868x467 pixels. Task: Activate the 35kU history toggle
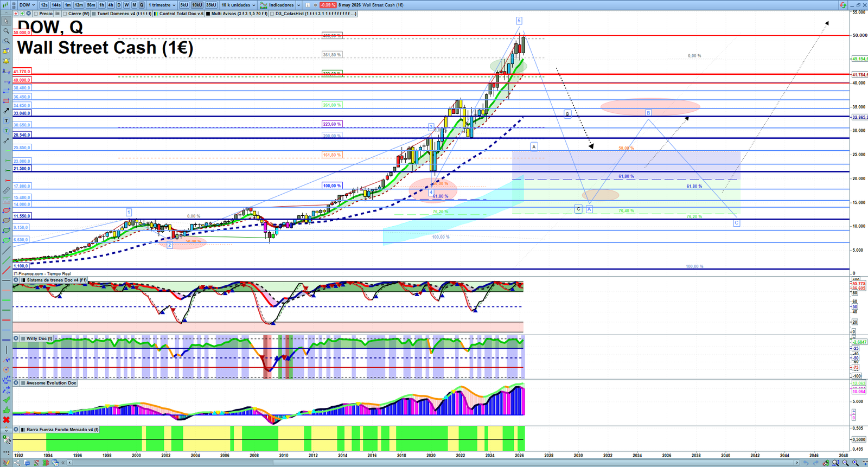click(x=211, y=5)
